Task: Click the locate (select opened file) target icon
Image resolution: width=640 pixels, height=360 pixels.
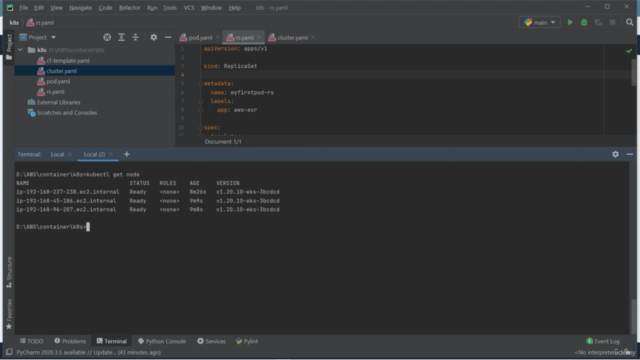Action: (x=107, y=37)
